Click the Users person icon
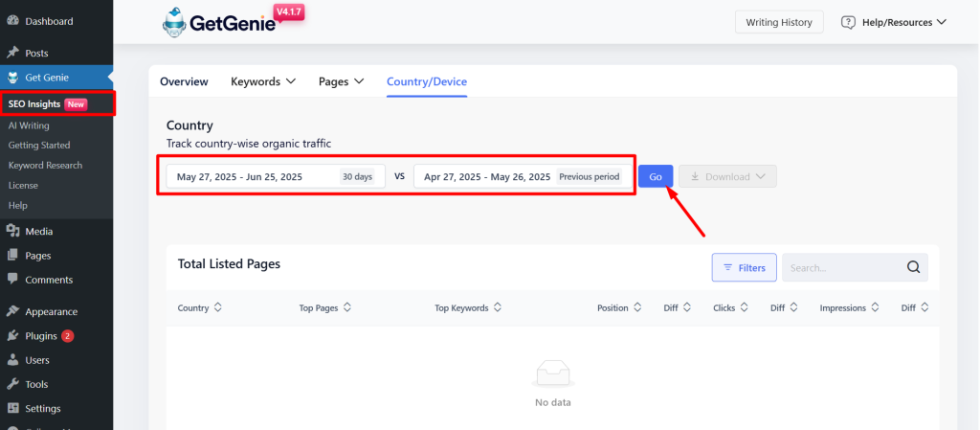This screenshot has height=430, width=980. (x=12, y=360)
